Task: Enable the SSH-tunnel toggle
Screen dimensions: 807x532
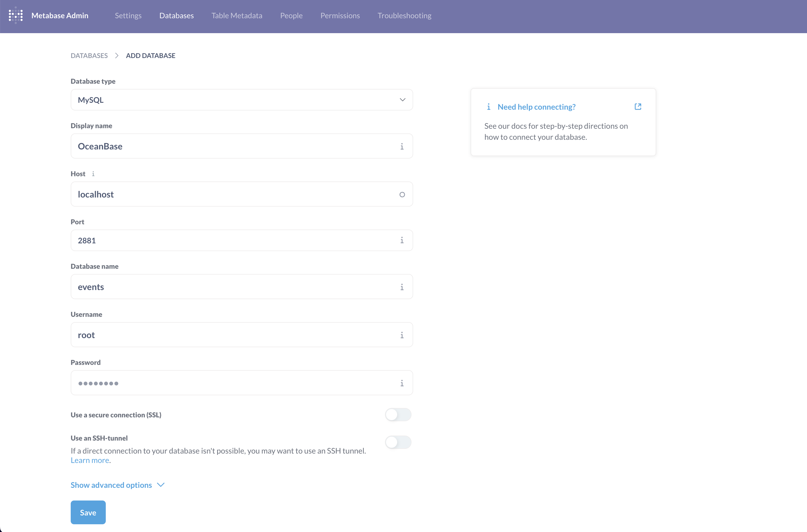Action: (398, 442)
